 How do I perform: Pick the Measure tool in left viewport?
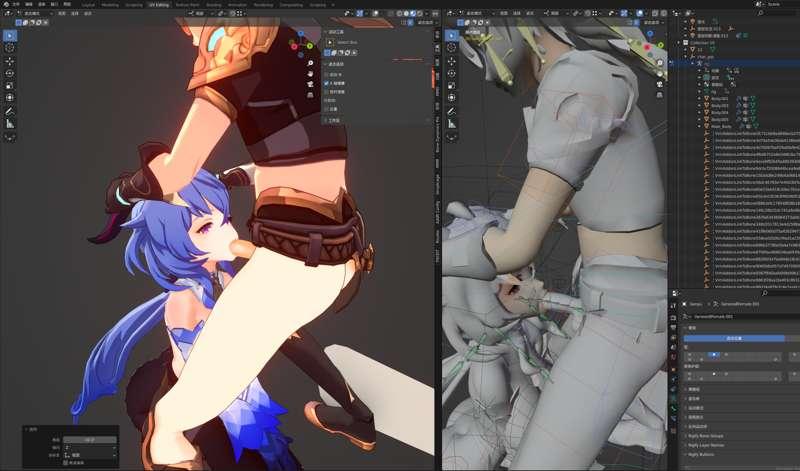click(x=10, y=124)
